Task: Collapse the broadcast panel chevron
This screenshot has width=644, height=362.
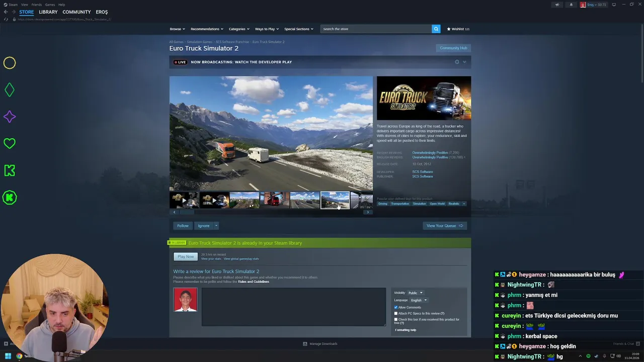Action: pos(464,62)
